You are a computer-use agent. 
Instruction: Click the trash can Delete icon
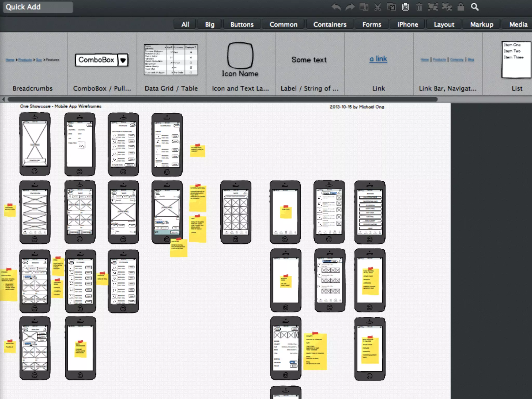(419, 7)
